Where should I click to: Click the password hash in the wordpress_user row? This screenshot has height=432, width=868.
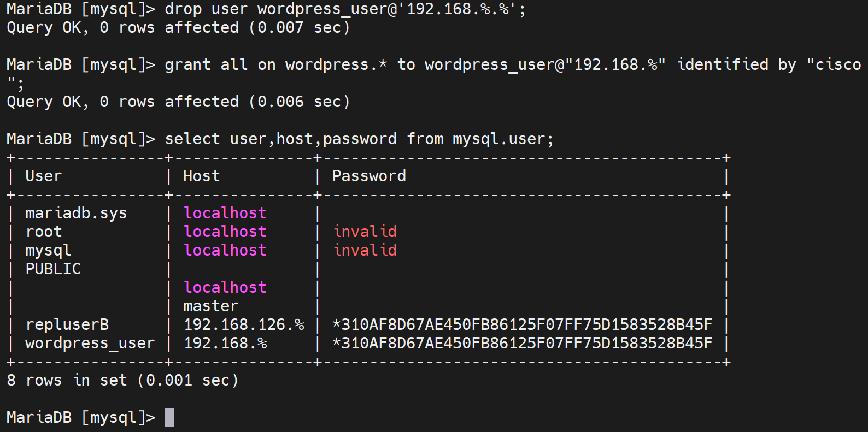pos(522,344)
